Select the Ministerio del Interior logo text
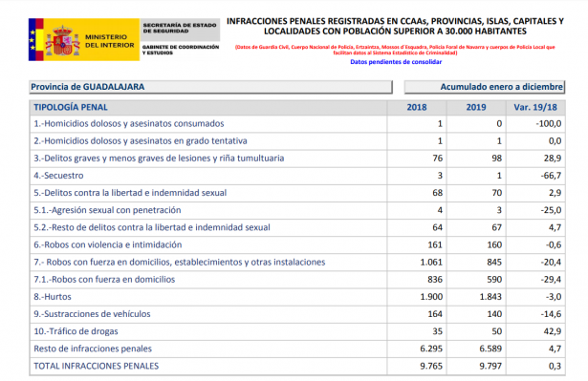 click(x=109, y=41)
